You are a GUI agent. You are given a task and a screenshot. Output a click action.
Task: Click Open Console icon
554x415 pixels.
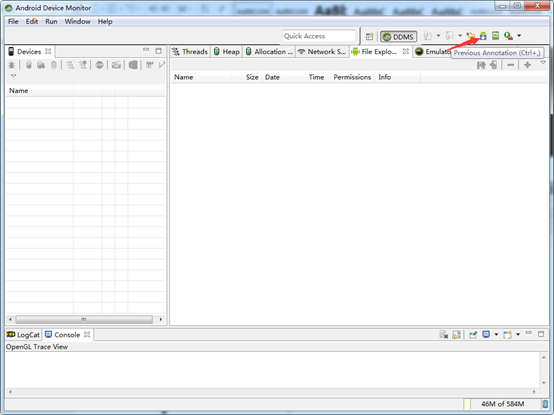[508, 334]
